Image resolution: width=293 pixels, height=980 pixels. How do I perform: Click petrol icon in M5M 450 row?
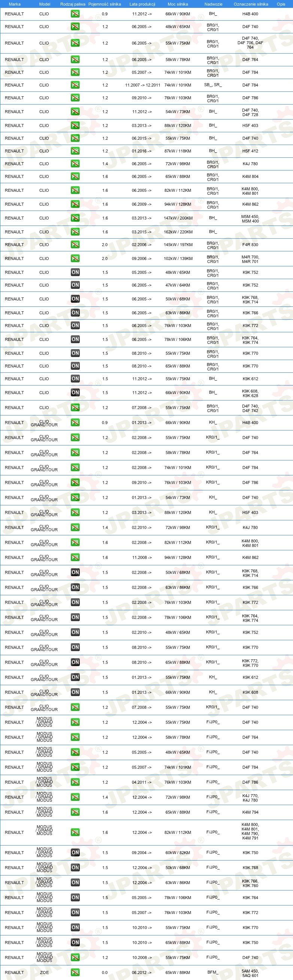pyautogui.click(x=75, y=218)
